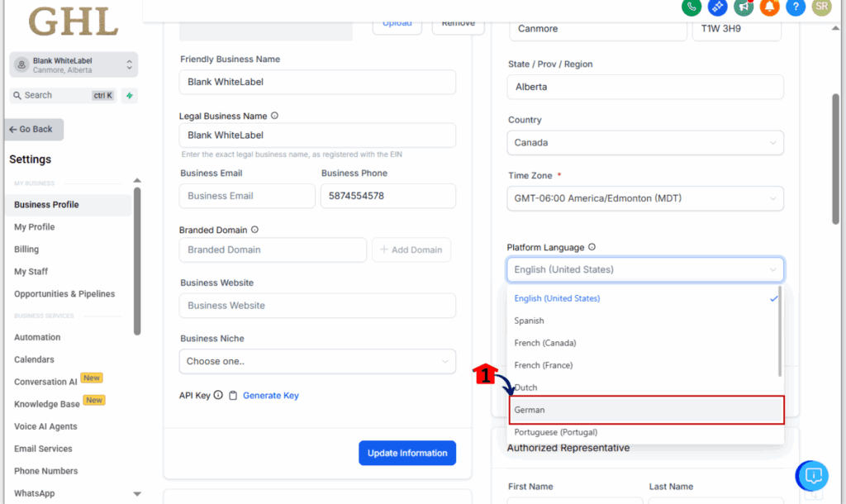Click the Generate Key link

(271, 396)
